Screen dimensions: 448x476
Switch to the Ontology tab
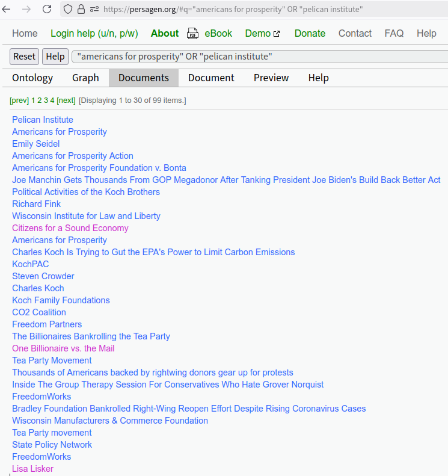(x=32, y=78)
